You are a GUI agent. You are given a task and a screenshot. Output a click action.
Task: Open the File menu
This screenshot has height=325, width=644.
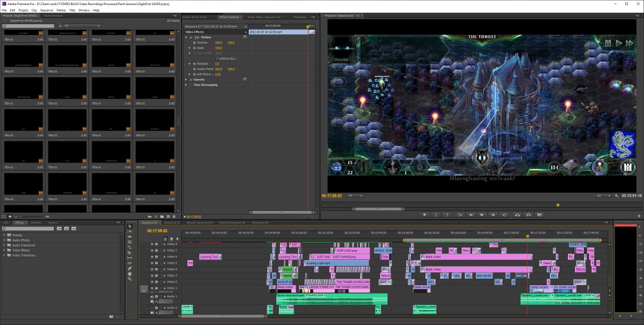[4, 10]
